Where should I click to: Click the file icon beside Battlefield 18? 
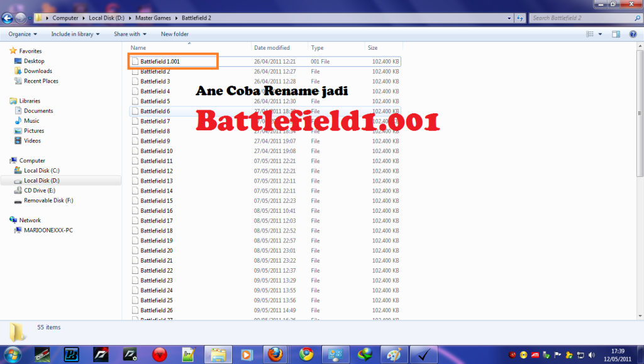click(x=135, y=230)
